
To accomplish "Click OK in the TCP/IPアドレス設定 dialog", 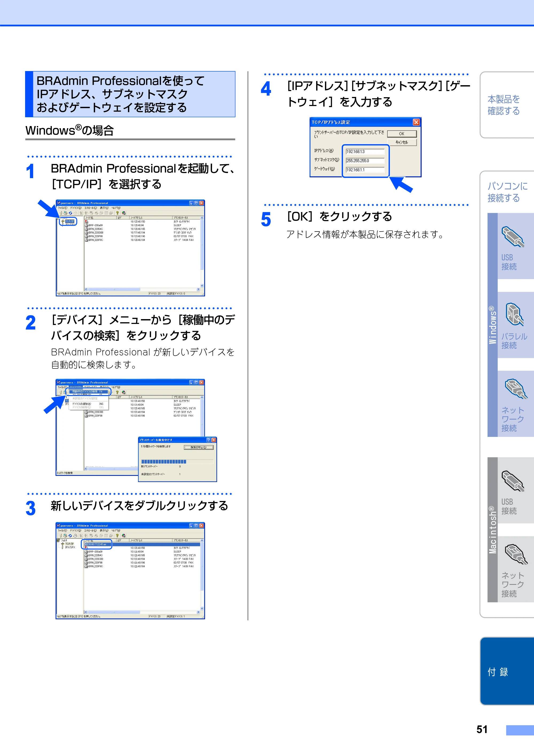I will [x=402, y=134].
